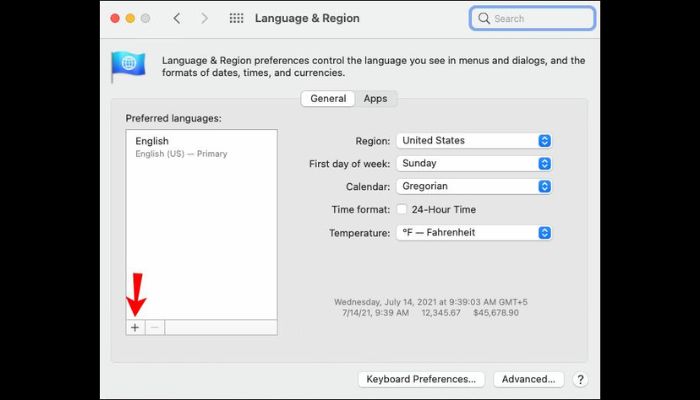
Task: Click into the Search field
Action: point(533,18)
